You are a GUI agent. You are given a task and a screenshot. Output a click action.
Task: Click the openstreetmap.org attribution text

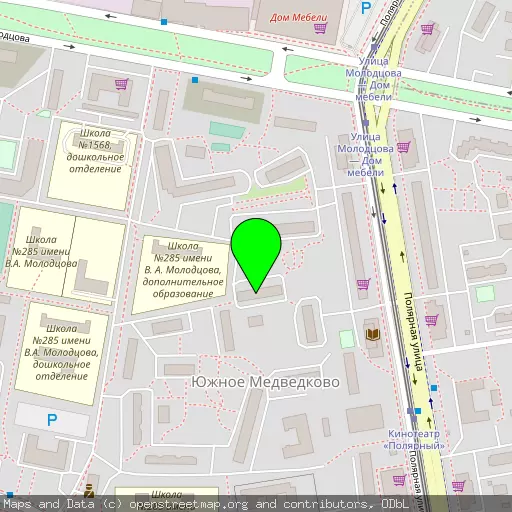pyautogui.click(x=189, y=504)
